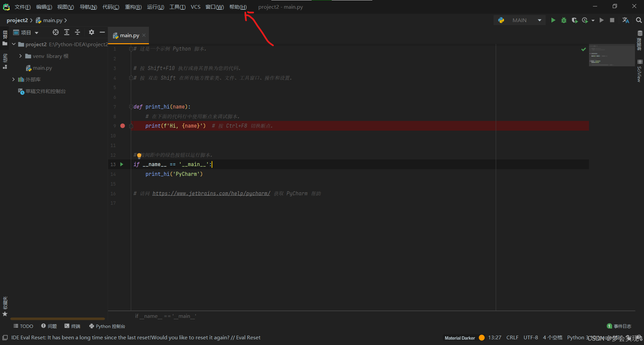Open the 代码(C) menu
Image resolution: width=644 pixels, height=345 pixels.
(x=111, y=7)
